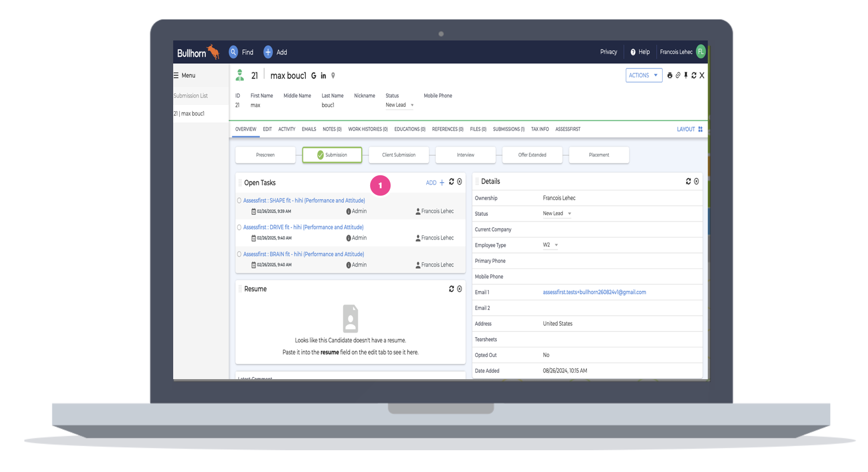Close the Resume card with its X icon
This screenshot has width=868, height=472.
coord(459,289)
